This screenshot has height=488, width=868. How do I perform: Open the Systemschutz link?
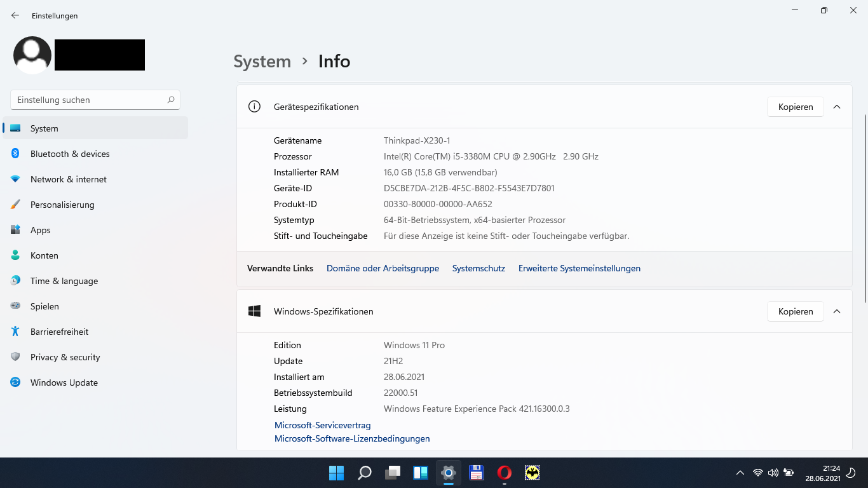(x=478, y=268)
